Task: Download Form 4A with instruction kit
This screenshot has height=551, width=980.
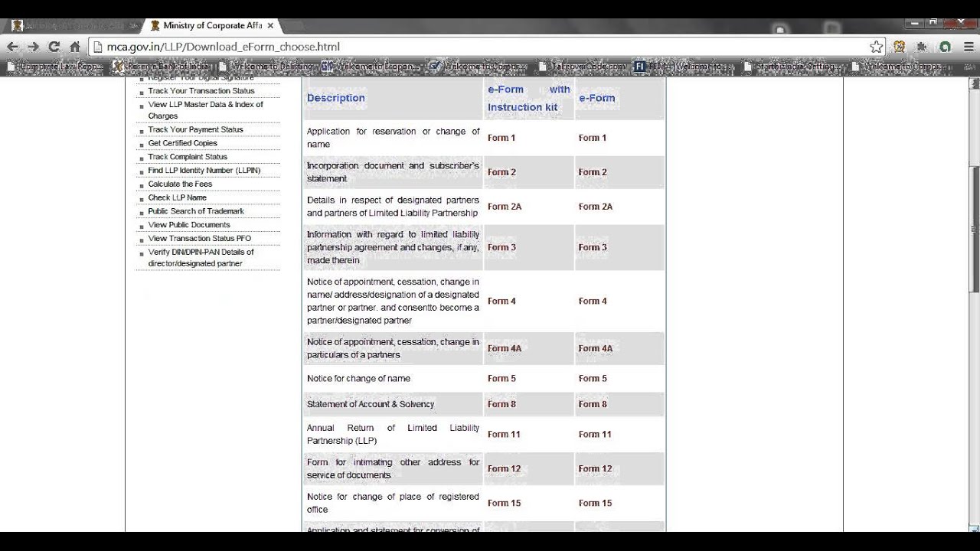Action: 505,348
